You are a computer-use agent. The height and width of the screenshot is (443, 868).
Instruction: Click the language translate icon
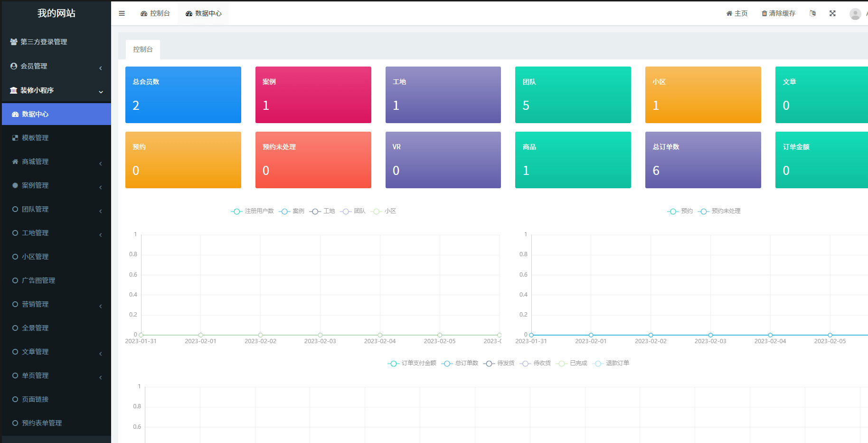[x=812, y=13]
